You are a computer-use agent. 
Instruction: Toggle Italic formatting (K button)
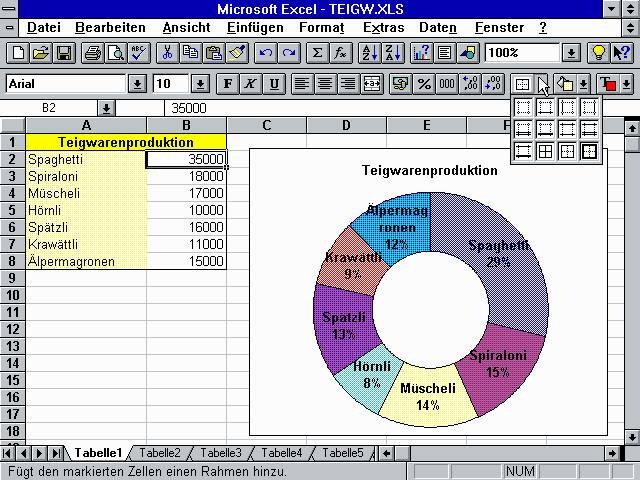click(x=251, y=84)
